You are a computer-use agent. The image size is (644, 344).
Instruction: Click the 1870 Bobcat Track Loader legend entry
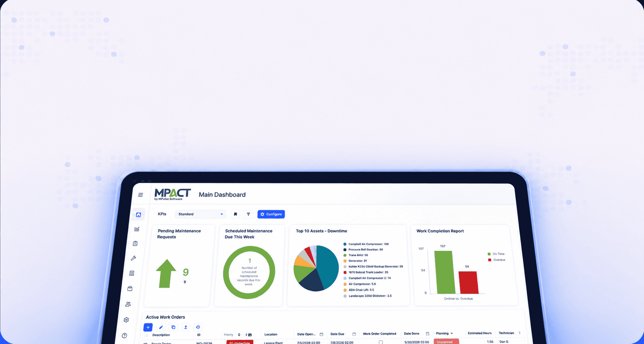366,272
